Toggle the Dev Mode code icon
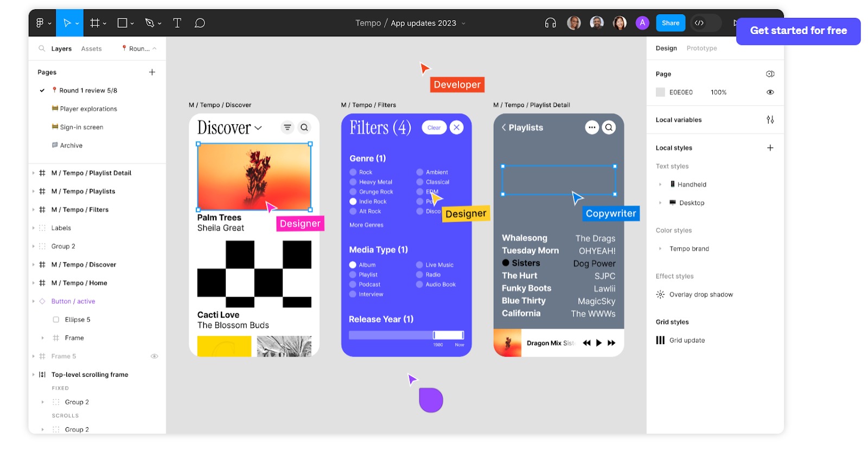 (699, 23)
